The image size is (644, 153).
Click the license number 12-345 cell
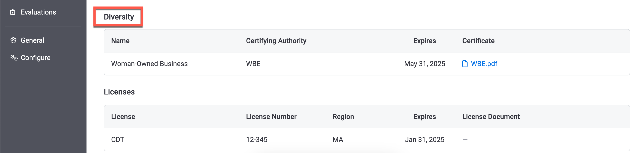coord(256,140)
